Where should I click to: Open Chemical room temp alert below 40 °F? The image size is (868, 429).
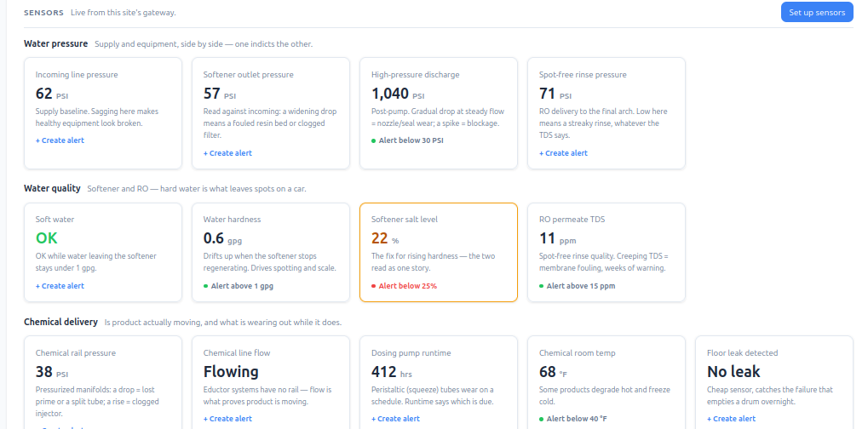pos(577,419)
